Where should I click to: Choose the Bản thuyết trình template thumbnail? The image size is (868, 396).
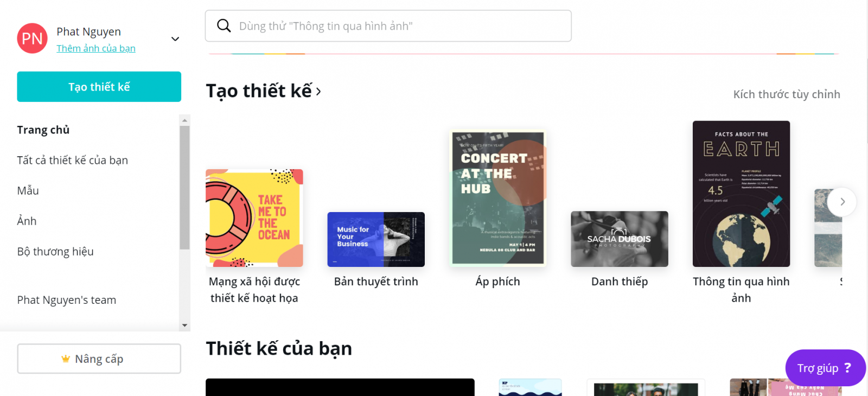pyautogui.click(x=376, y=239)
